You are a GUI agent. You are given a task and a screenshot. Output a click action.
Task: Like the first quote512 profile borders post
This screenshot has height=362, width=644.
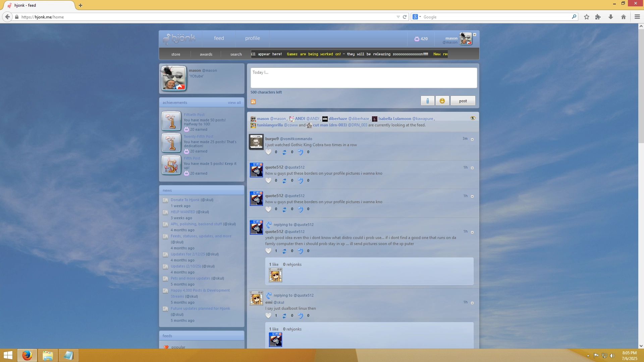click(x=268, y=180)
